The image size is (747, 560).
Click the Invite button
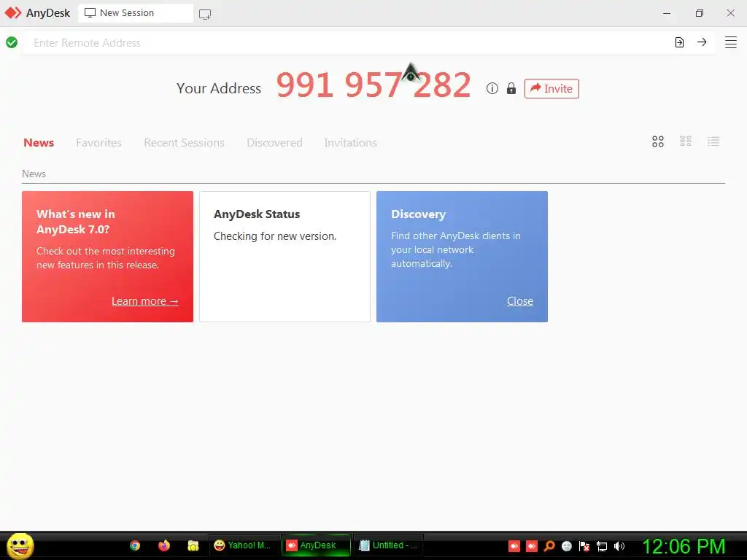pos(551,88)
